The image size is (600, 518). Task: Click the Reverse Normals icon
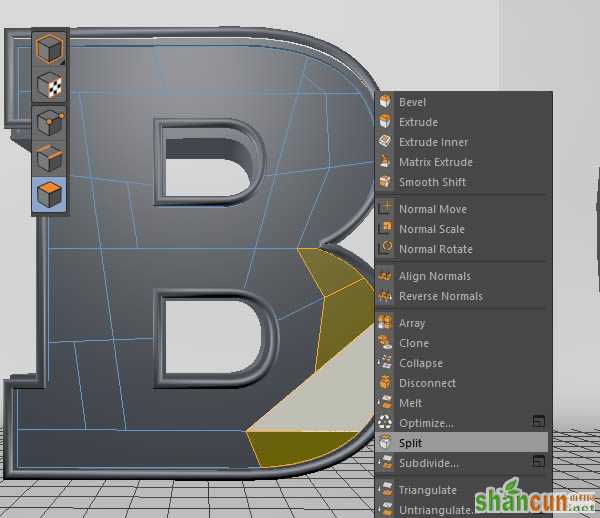click(x=385, y=295)
